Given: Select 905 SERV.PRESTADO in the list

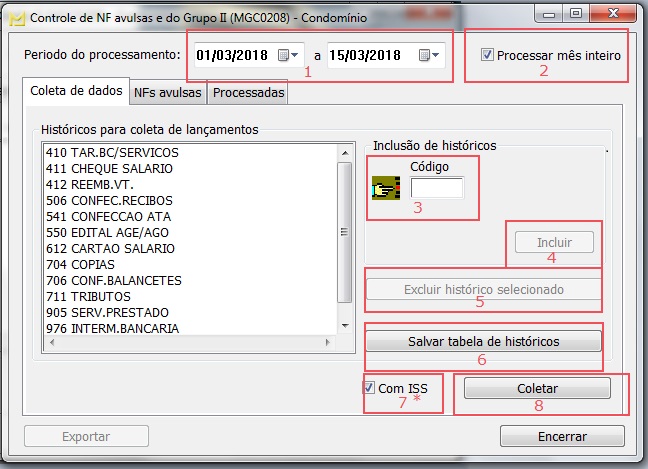Looking at the screenshot, I should tap(107, 312).
